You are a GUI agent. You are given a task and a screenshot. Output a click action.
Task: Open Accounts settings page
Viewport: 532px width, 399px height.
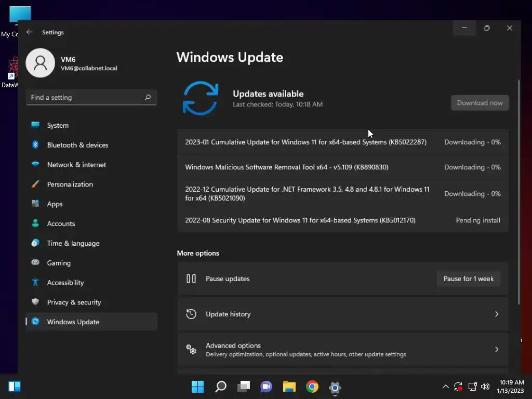tap(91, 223)
